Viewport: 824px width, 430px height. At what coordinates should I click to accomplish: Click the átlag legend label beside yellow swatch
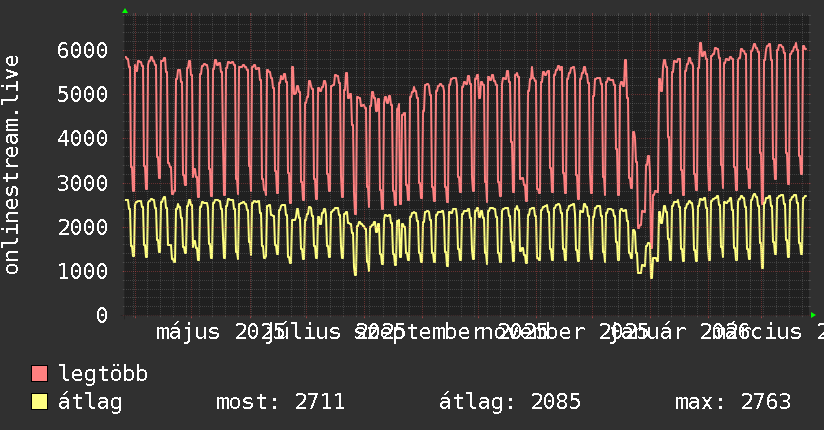pyautogui.click(x=90, y=402)
